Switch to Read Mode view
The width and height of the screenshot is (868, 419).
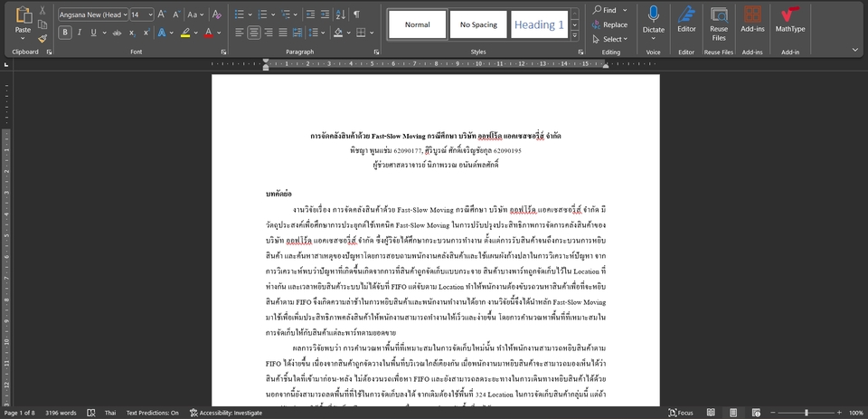click(711, 413)
